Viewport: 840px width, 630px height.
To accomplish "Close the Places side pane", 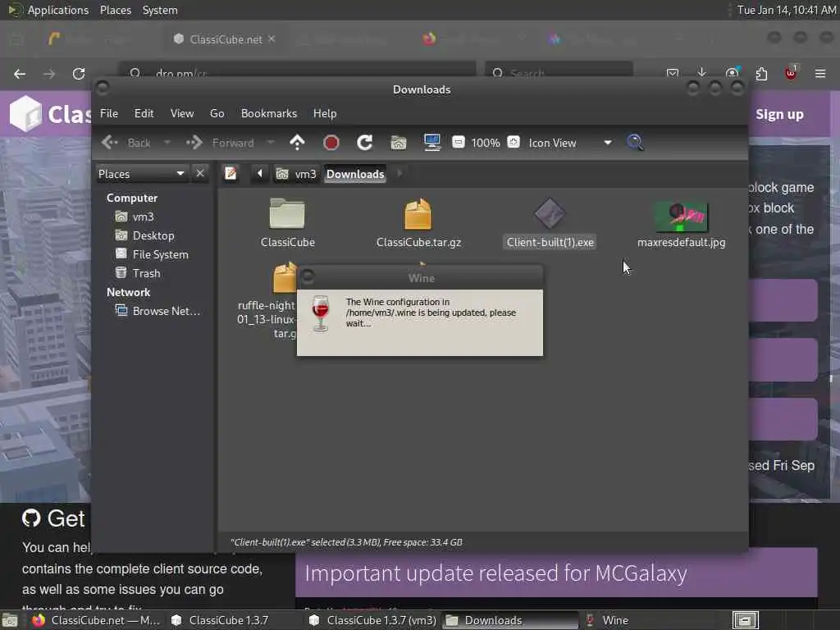I will pyautogui.click(x=200, y=174).
